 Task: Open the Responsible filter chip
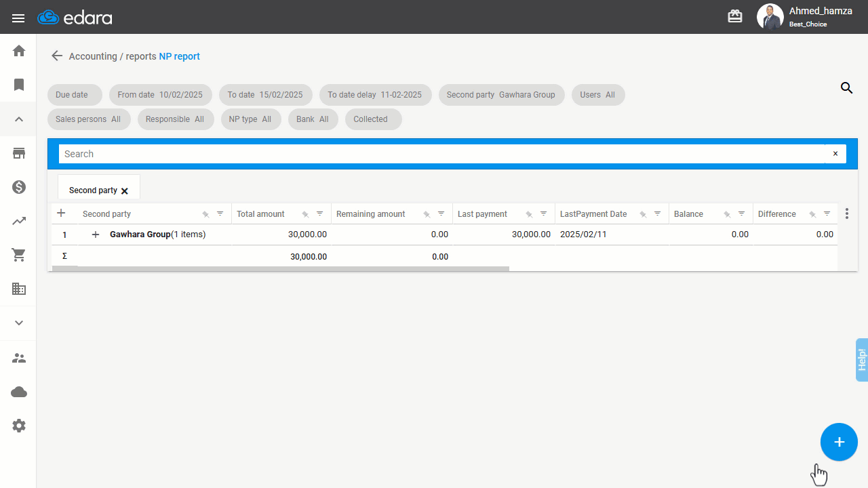(175, 119)
